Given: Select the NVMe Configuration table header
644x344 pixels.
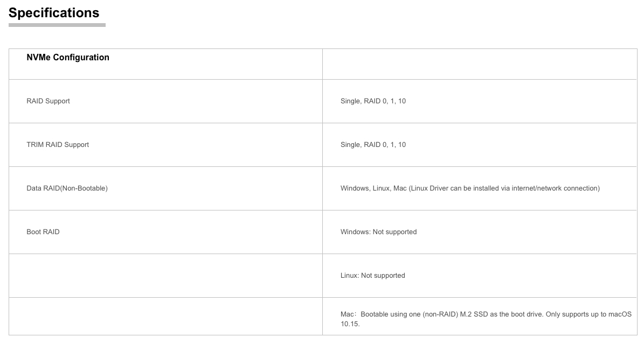Looking at the screenshot, I should tap(68, 58).
